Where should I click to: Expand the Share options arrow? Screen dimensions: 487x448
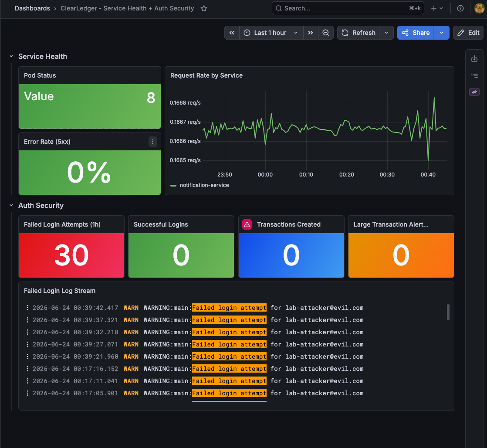pyautogui.click(x=442, y=33)
